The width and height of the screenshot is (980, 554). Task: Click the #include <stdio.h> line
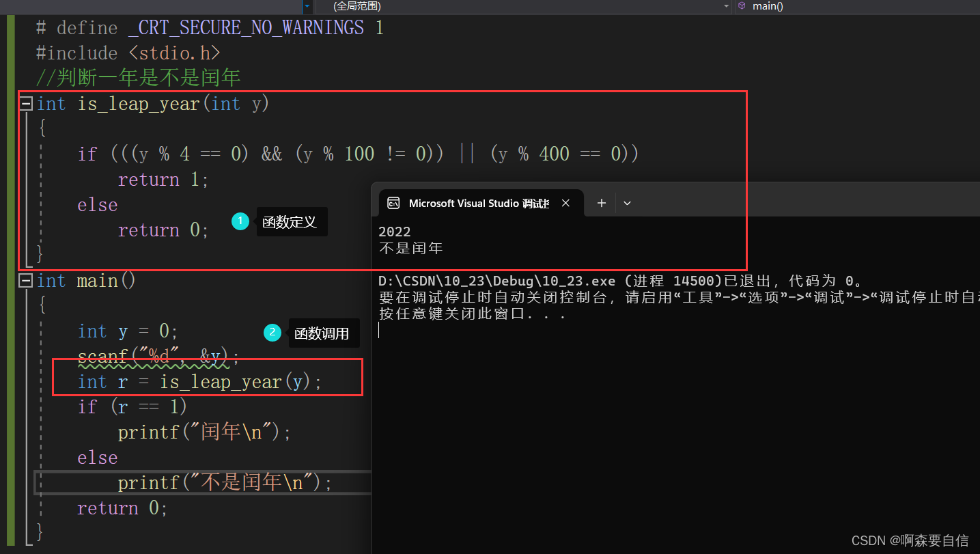point(128,53)
